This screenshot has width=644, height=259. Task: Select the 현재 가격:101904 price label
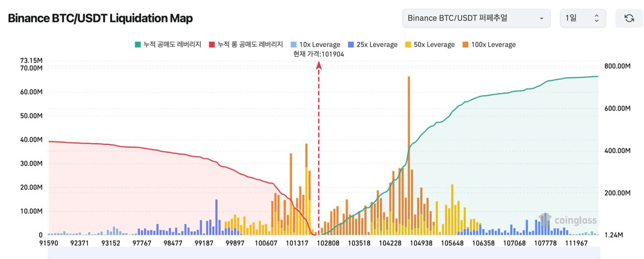tap(318, 54)
